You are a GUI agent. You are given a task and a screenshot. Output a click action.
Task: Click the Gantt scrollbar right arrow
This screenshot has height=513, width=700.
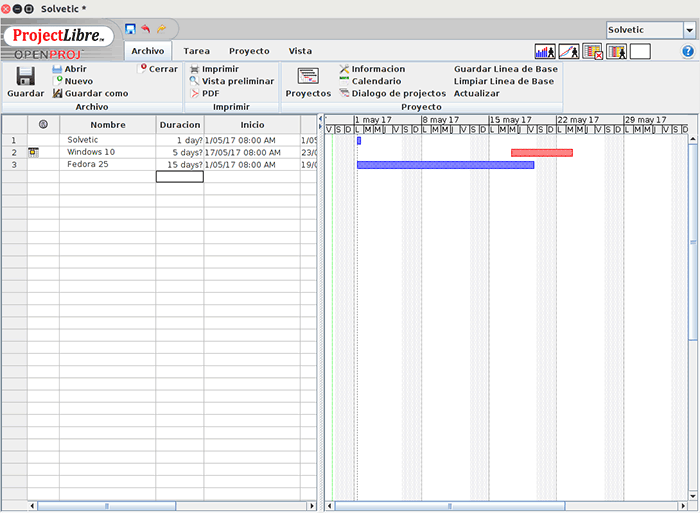(x=683, y=506)
